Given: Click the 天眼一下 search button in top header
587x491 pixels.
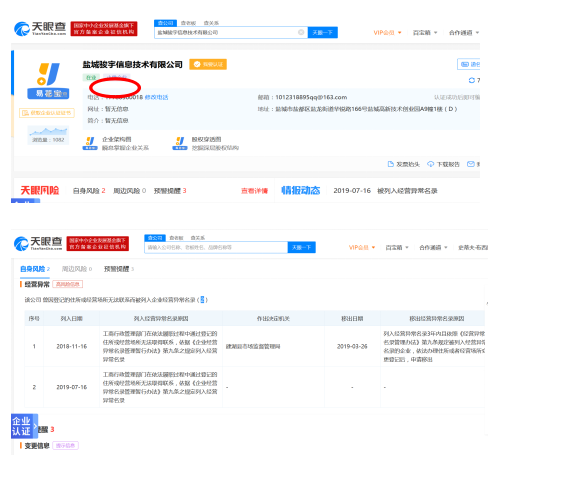Looking at the screenshot, I should pyautogui.click(x=323, y=33).
